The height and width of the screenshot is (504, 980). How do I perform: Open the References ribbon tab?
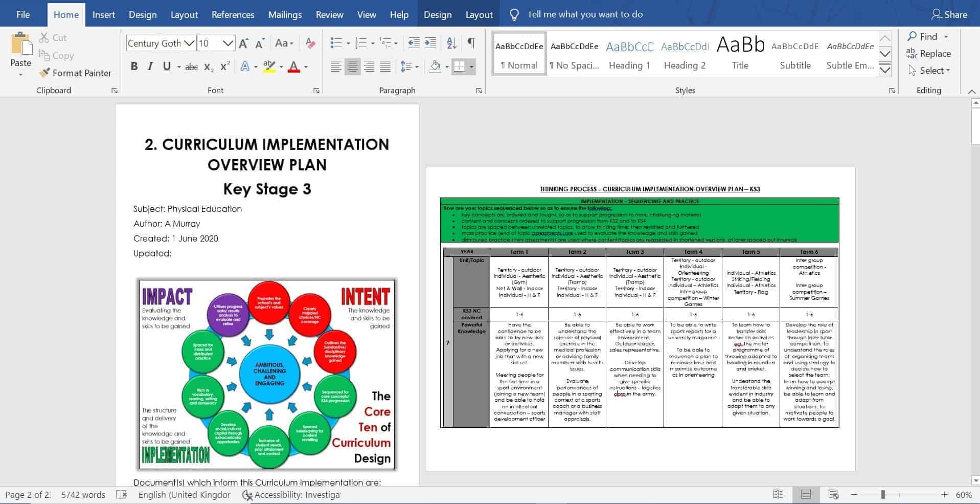(233, 14)
